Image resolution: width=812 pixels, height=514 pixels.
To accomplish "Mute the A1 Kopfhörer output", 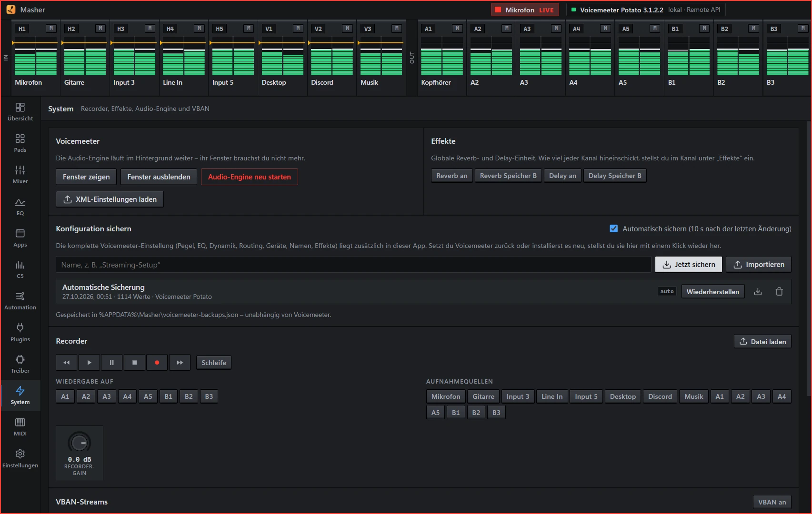I will [x=458, y=29].
